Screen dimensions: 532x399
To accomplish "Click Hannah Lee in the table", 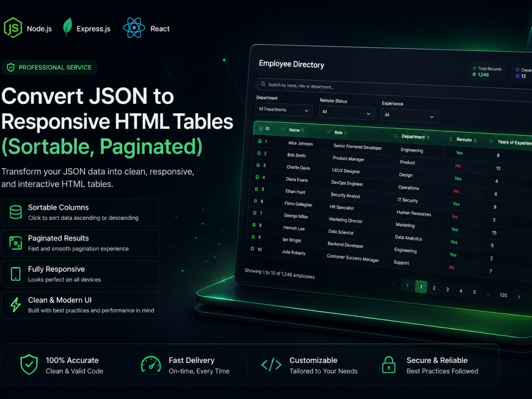I will (294, 228).
